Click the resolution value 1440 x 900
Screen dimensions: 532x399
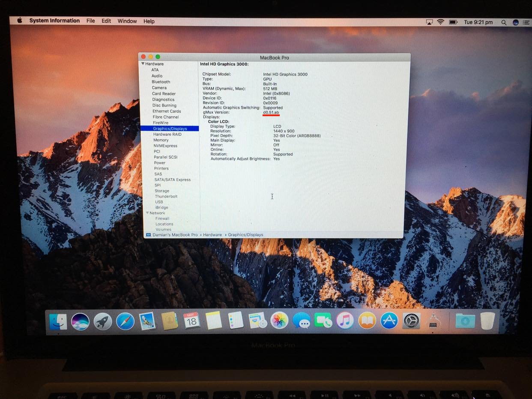tap(284, 131)
